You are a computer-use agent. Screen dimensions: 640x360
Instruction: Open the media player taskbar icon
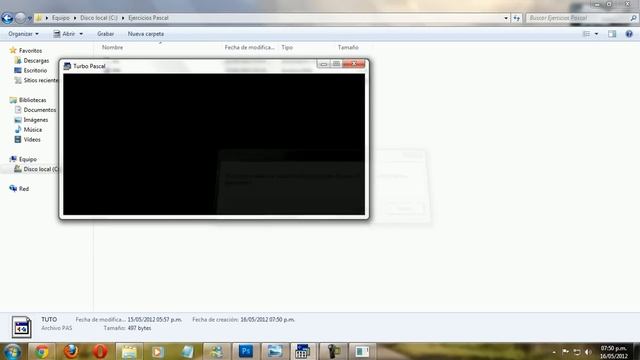tap(158, 351)
